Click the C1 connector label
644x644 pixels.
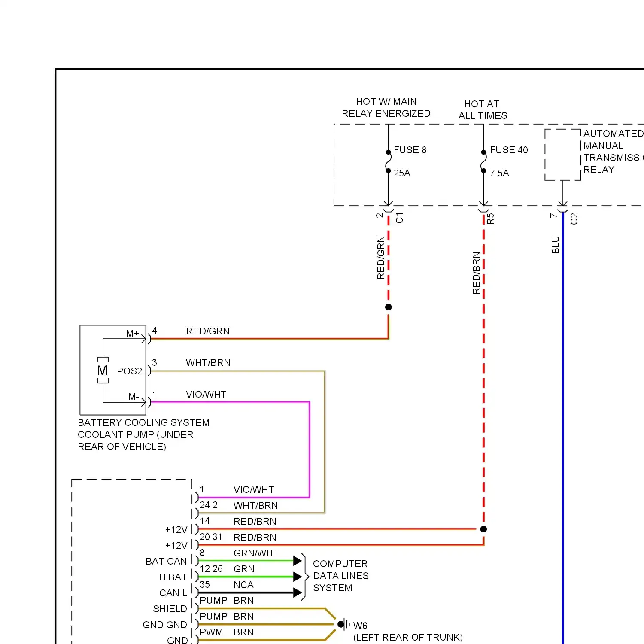399,218
